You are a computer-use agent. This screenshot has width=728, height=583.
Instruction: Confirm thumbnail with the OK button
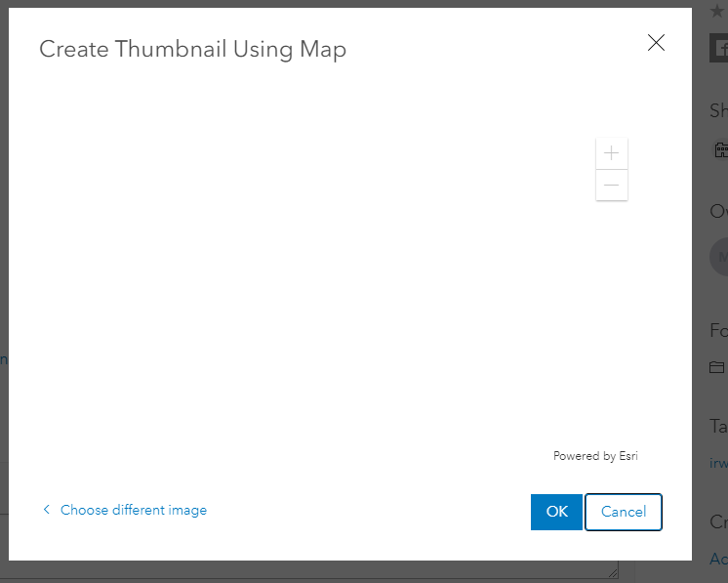pos(556,512)
